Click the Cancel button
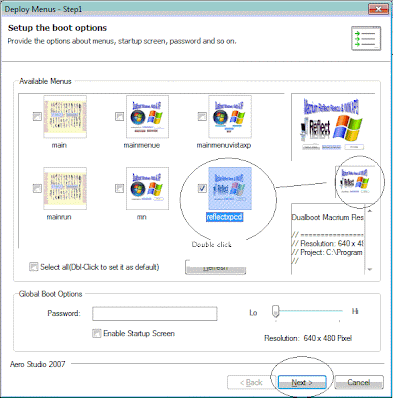Image resolution: width=393 pixels, height=400 pixels. tap(359, 383)
